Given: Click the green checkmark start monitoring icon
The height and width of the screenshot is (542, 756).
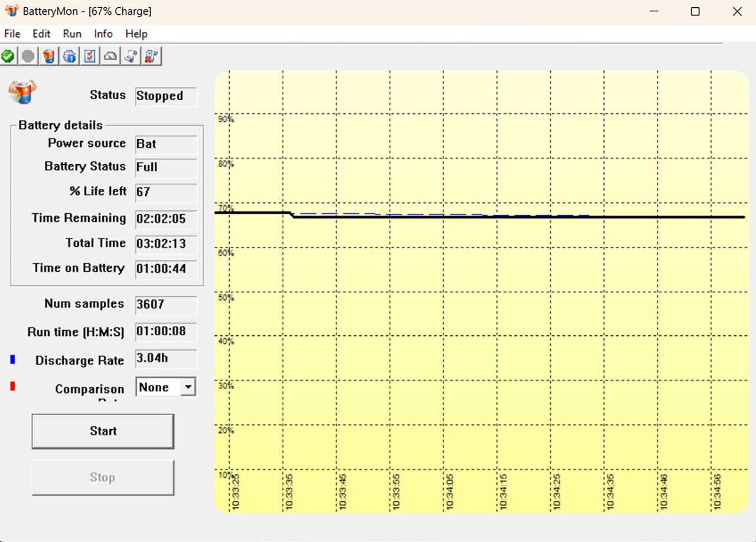Looking at the screenshot, I should [x=8, y=57].
